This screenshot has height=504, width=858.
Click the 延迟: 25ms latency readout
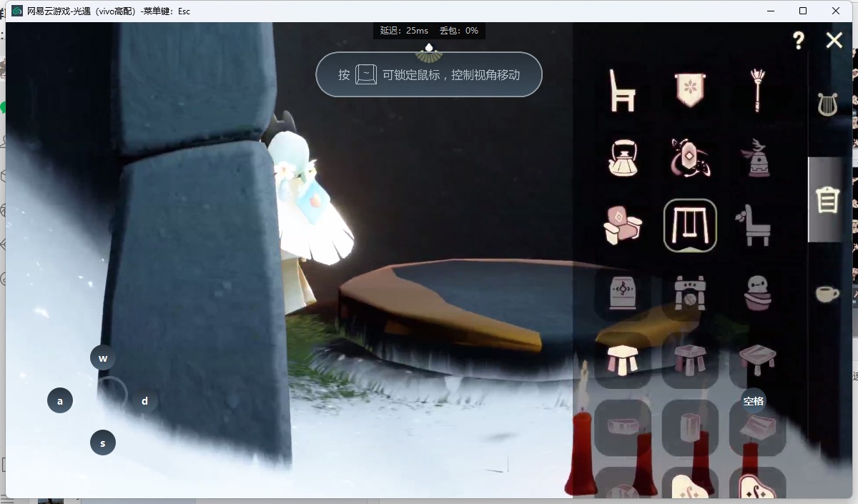404,31
